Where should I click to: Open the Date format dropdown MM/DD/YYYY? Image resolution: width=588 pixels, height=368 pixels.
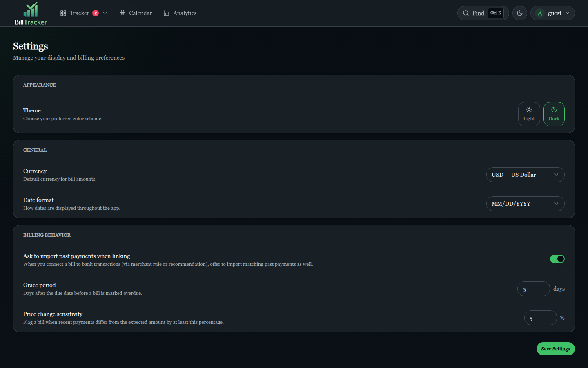[526, 204]
